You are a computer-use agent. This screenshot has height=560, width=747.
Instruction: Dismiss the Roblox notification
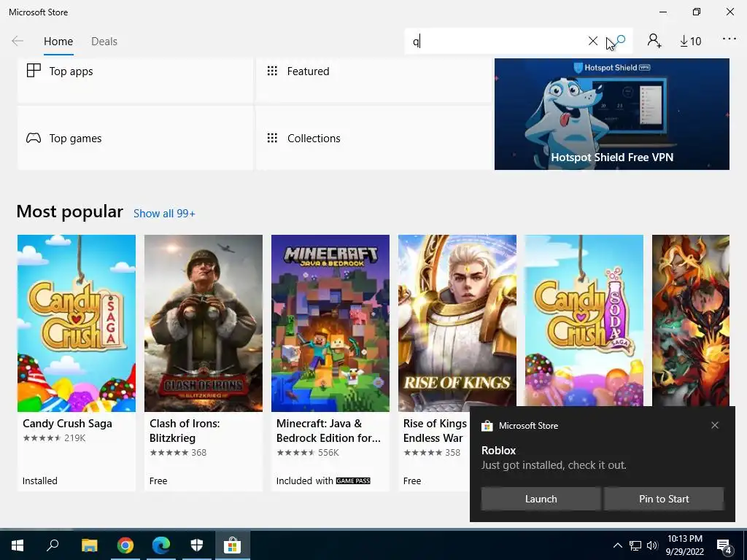pos(715,425)
